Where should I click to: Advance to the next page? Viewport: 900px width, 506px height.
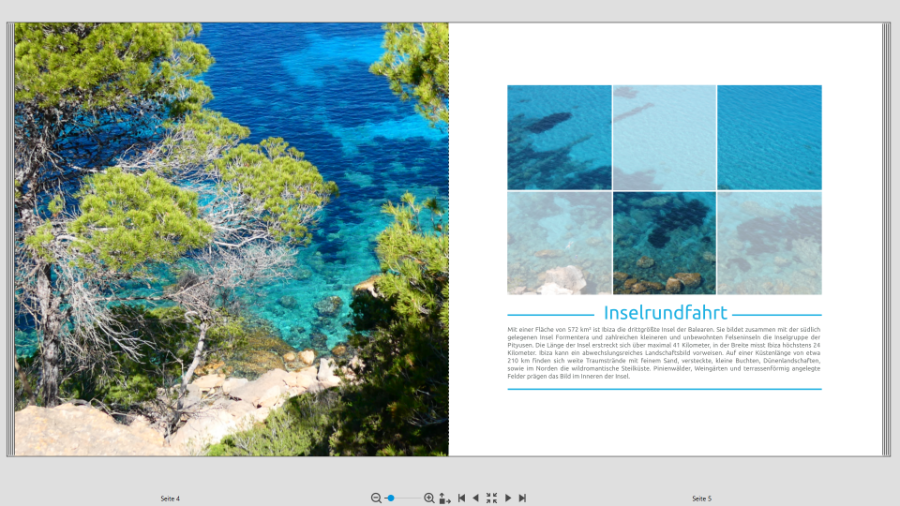(x=508, y=498)
